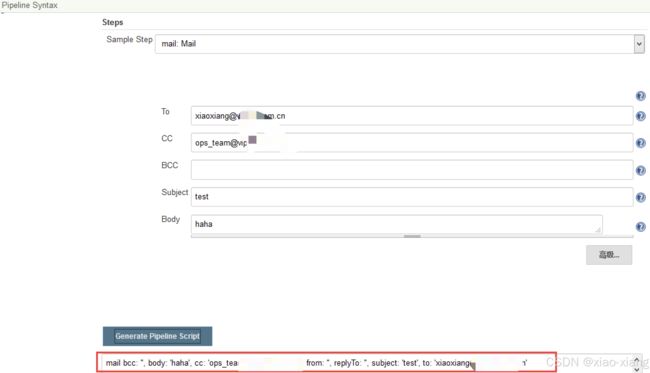
Task: Open help for the BCC field
Action: point(640,170)
